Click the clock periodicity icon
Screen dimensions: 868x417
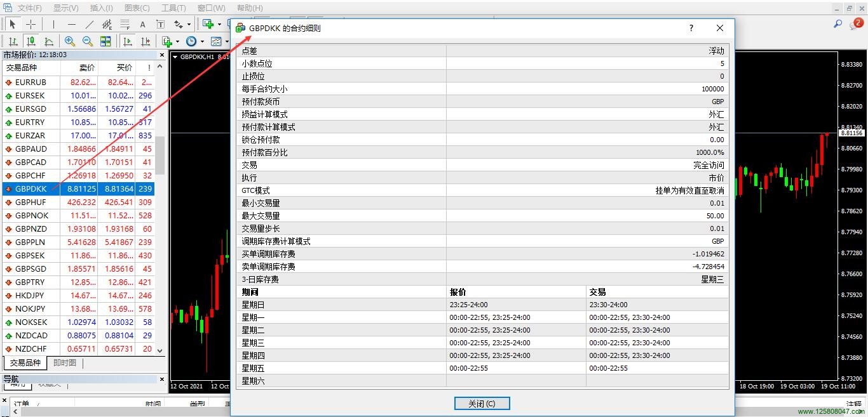click(x=191, y=41)
